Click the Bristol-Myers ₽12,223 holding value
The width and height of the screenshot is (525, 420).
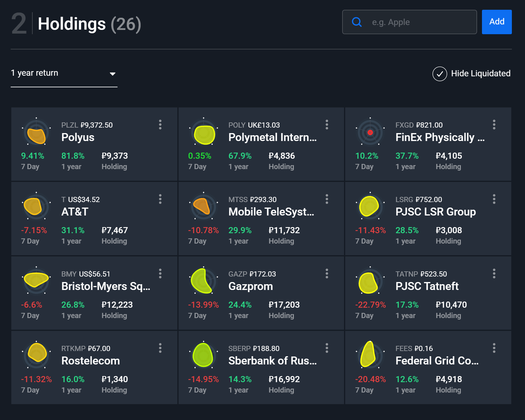pos(117,305)
